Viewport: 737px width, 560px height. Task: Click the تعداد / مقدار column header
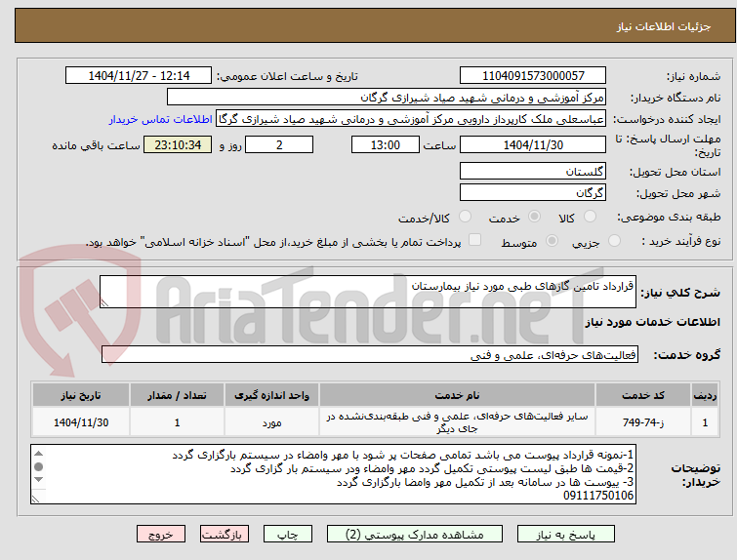point(178,395)
